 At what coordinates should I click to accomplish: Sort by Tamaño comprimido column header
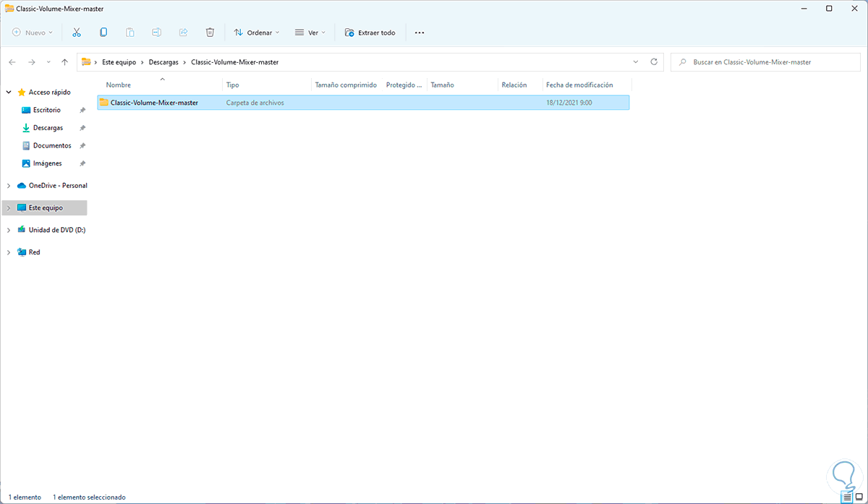[x=346, y=85]
